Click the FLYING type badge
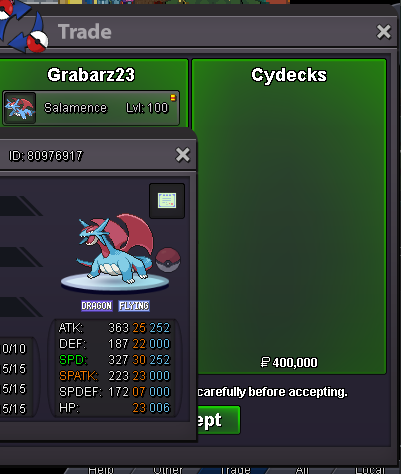 tap(134, 306)
